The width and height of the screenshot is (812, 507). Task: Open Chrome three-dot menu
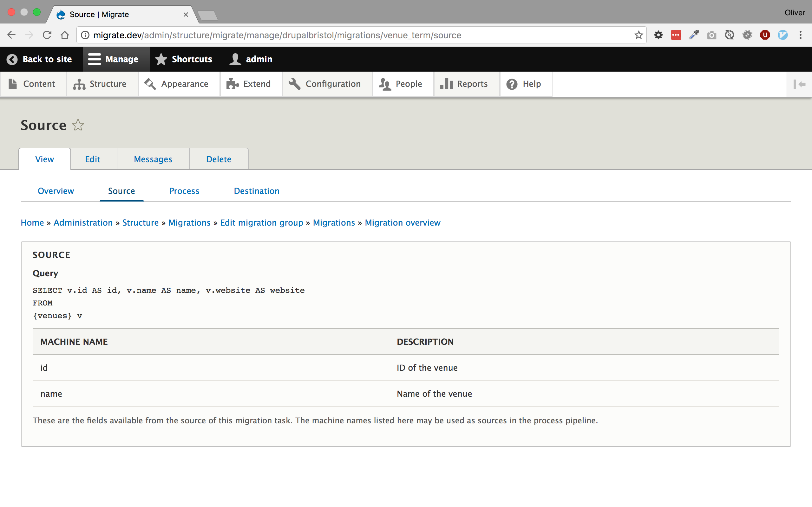[x=800, y=35]
